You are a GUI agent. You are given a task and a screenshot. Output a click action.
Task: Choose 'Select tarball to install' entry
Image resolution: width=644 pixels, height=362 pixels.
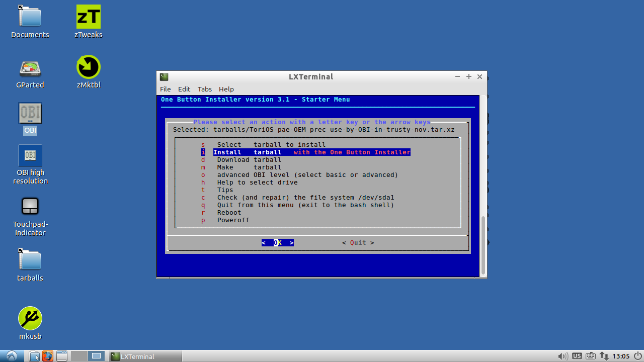264,145
